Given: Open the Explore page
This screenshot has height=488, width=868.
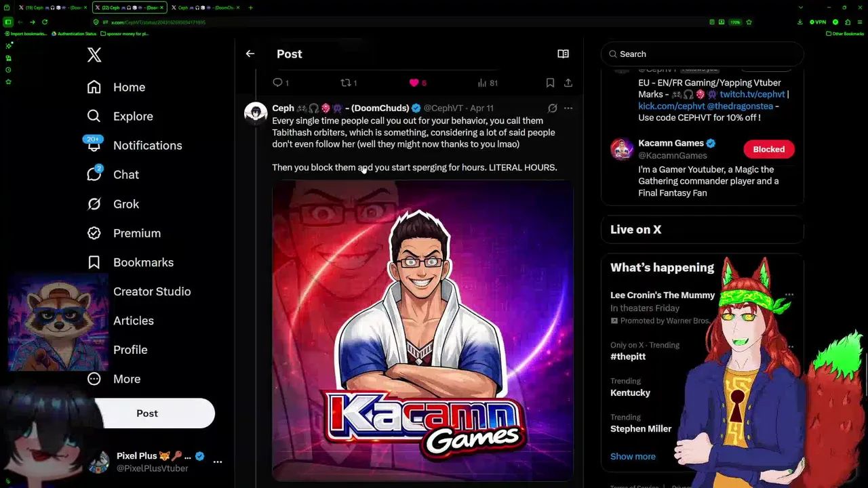Looking at the screenshot, I should 120,117.
